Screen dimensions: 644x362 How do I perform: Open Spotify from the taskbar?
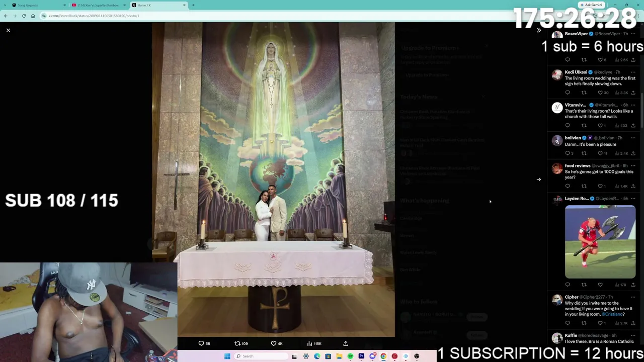pos(350,356)
